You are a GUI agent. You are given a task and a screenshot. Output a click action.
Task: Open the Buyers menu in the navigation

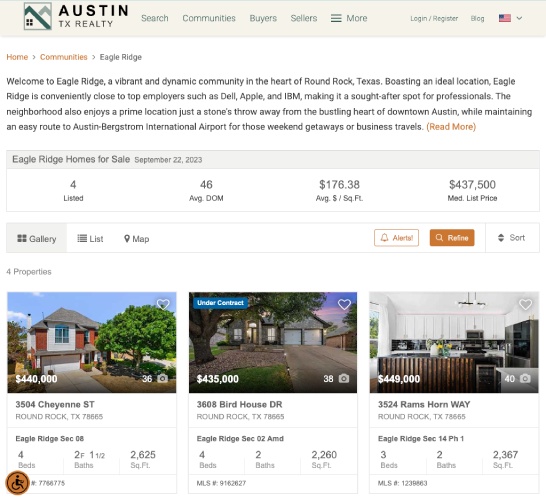click(x=263, y=18)
